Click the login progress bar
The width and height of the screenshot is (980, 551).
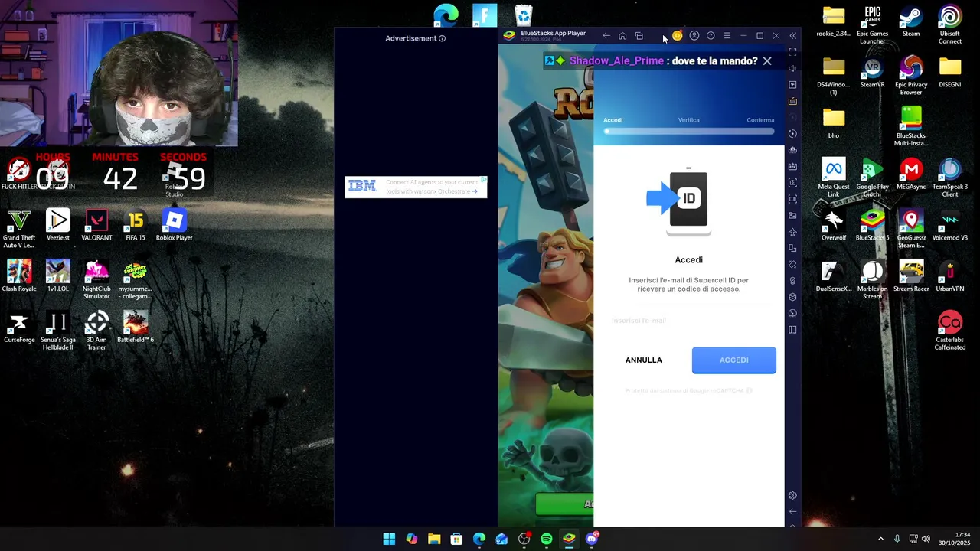point(688,132)
